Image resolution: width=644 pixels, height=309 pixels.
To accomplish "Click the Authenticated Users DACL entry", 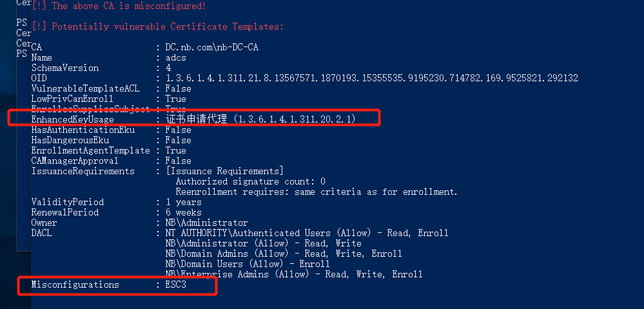I will tap(307, 233).
